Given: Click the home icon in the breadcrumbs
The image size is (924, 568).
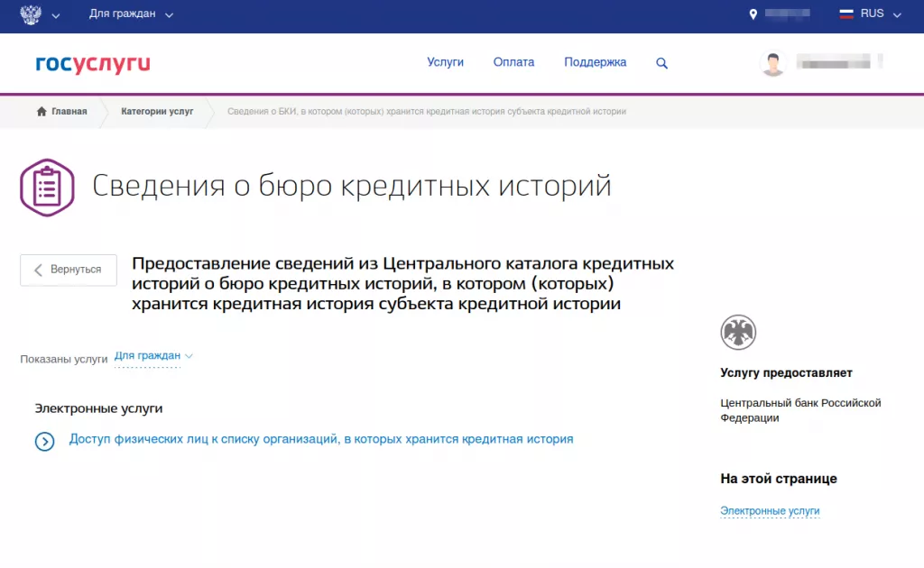Looking at the screenshot, I should click(x=41, y=111).
